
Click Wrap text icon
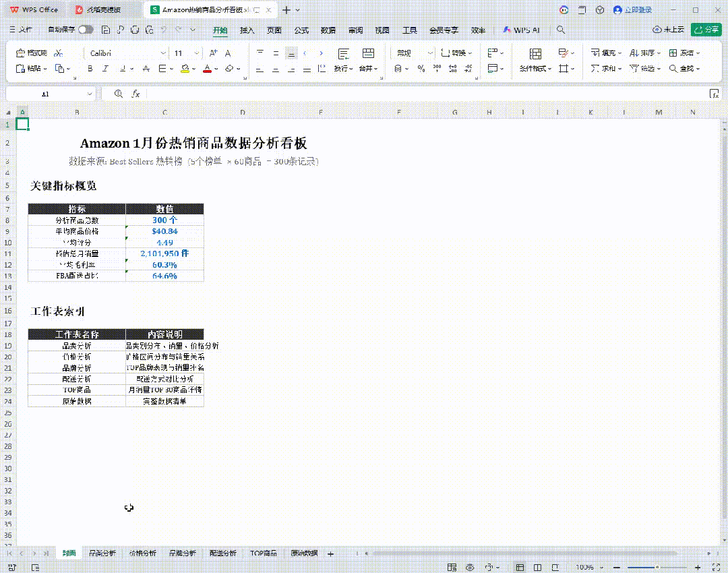point(344,54)
